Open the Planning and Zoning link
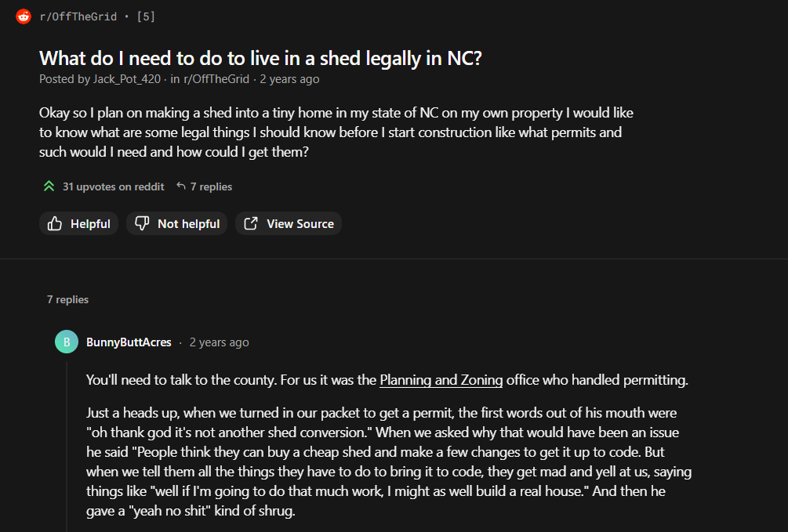Image resolution: width=788 pixels, height=532 pixels. click(x=441, y=380)
